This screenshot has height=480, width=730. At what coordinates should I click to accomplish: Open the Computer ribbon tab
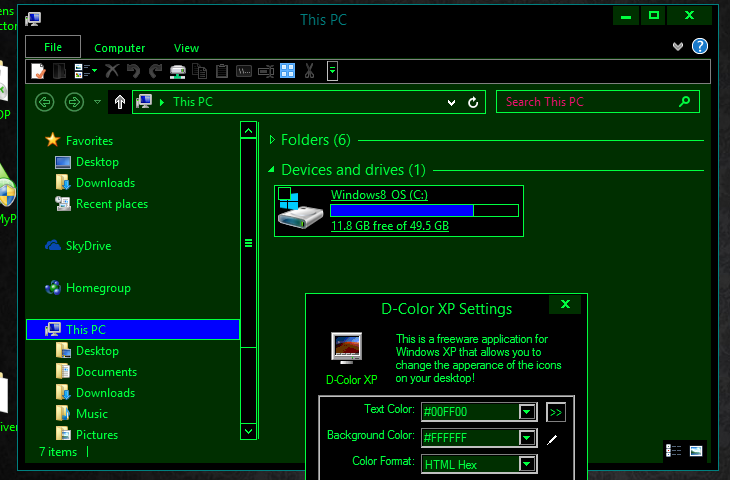(x=120, y=48)
